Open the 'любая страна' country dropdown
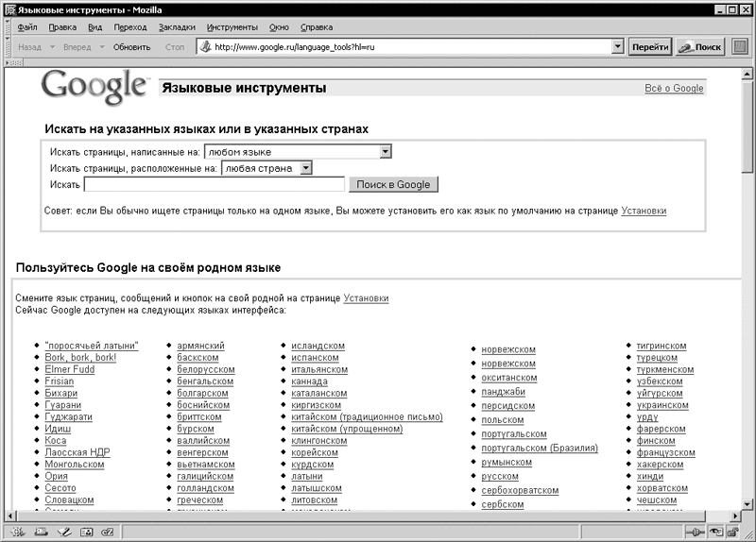 tap(305, 168)
